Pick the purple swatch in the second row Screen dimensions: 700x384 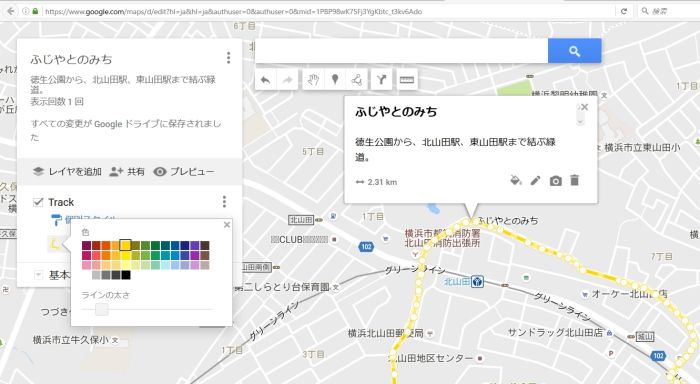pos(195,255)
